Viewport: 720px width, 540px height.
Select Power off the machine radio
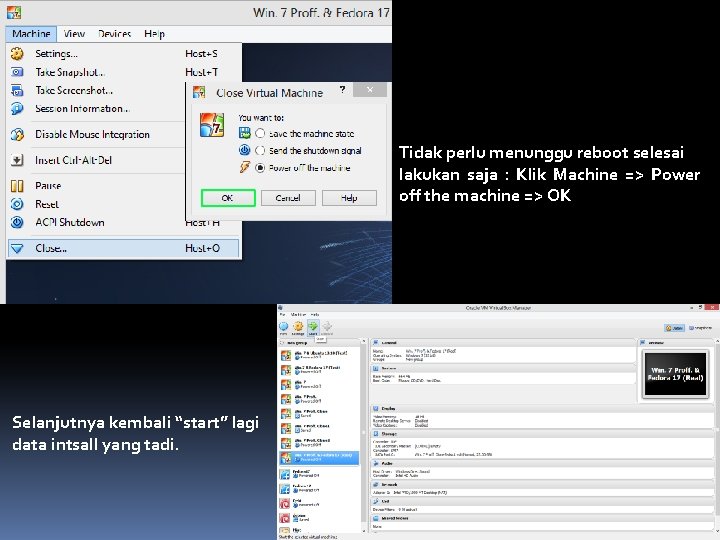[260, 168]
